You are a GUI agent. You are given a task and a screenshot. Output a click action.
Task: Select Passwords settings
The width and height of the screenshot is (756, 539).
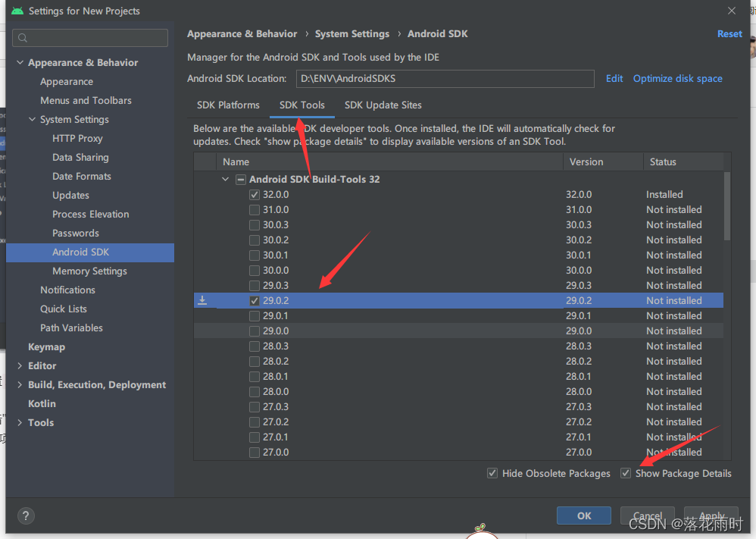pos(76,233)
